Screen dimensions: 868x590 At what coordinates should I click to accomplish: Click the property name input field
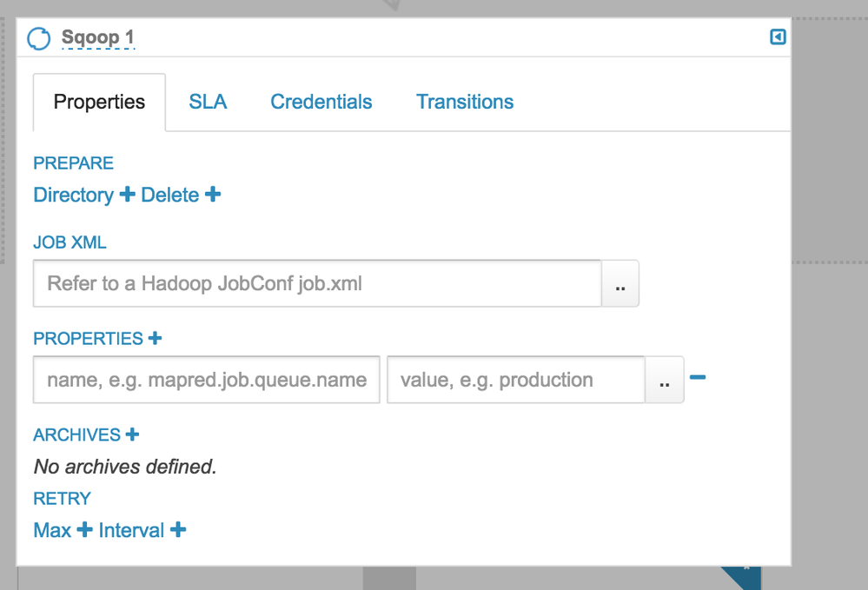[x=207, y=380]
